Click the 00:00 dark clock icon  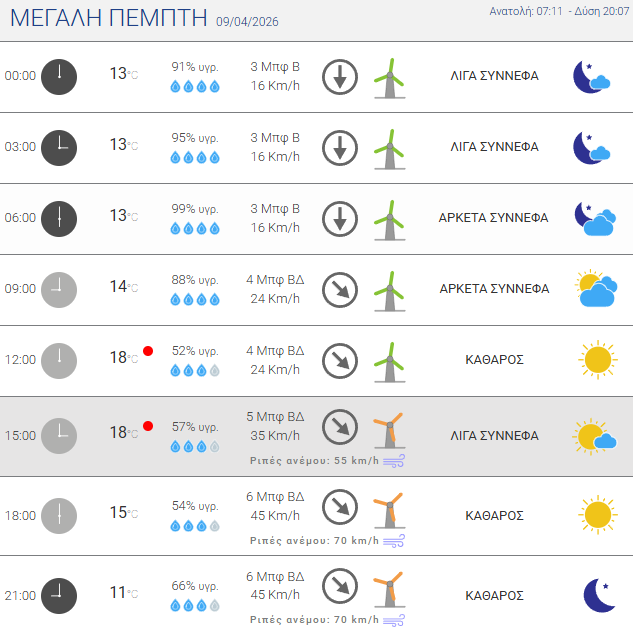[59, 76]
